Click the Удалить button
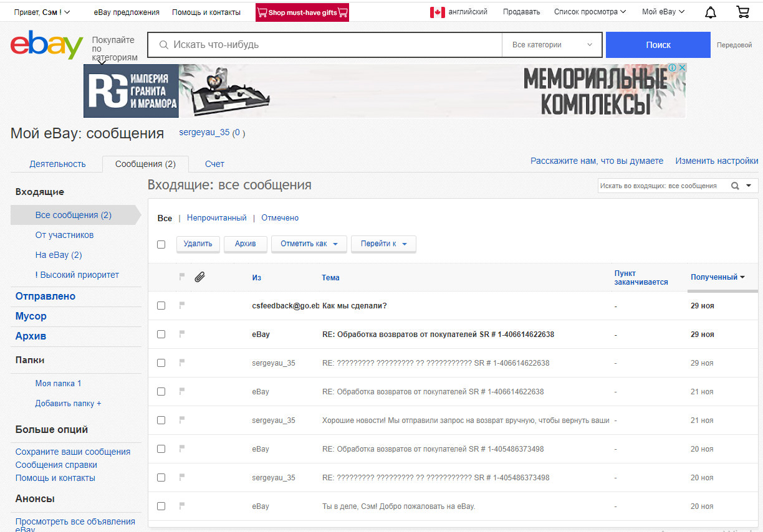Screen dimensions: 763x532 [x=198, y=244]
